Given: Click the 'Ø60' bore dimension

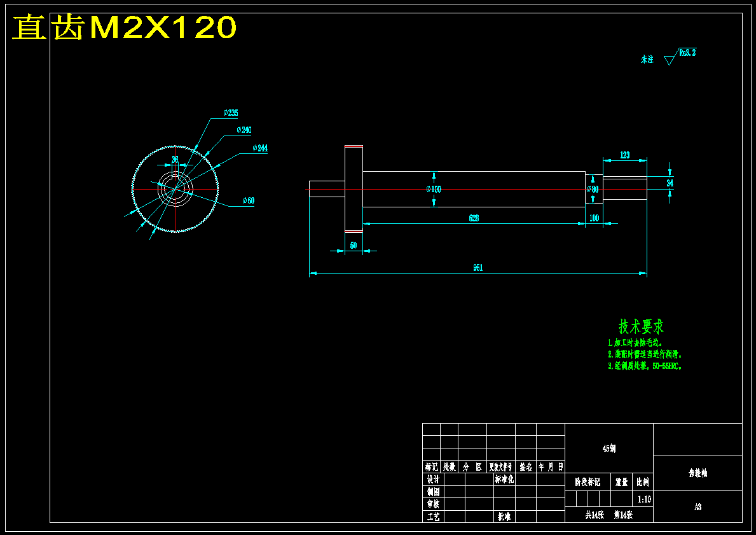Looking at the screenshot, I should (x=249, y=200).
